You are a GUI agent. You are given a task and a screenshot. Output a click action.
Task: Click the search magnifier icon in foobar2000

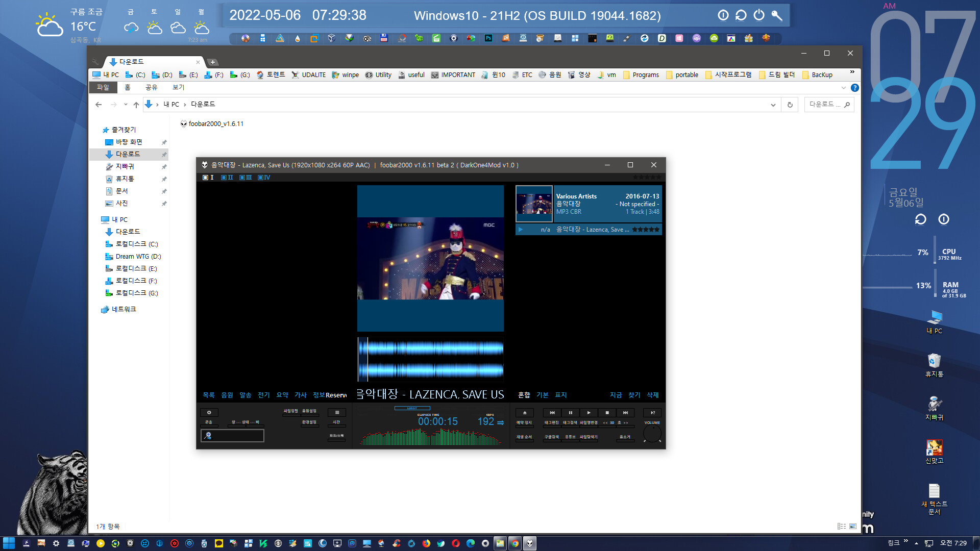208,436
